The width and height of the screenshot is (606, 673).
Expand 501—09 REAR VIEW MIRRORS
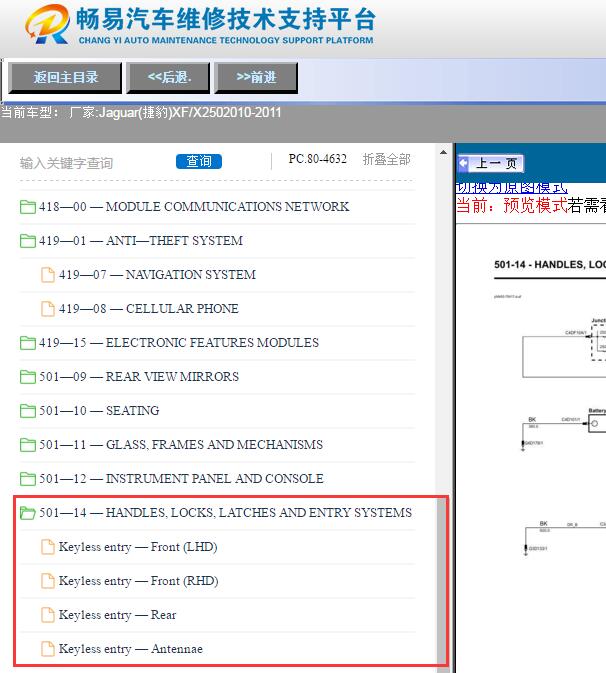pos(139,377)
